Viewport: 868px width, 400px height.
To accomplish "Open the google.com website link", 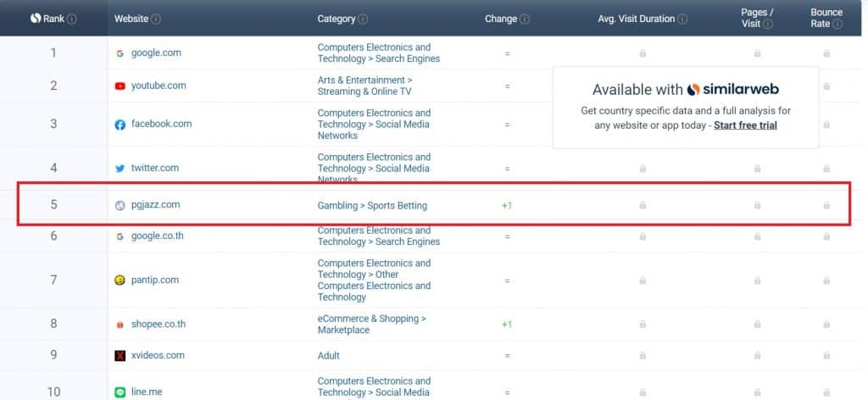I will click(x=156, y=53).
